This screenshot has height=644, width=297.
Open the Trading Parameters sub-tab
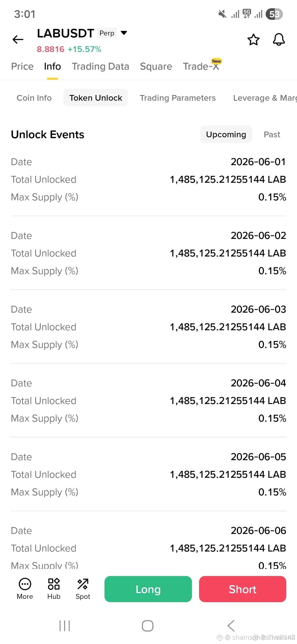(x=178, y=98)
